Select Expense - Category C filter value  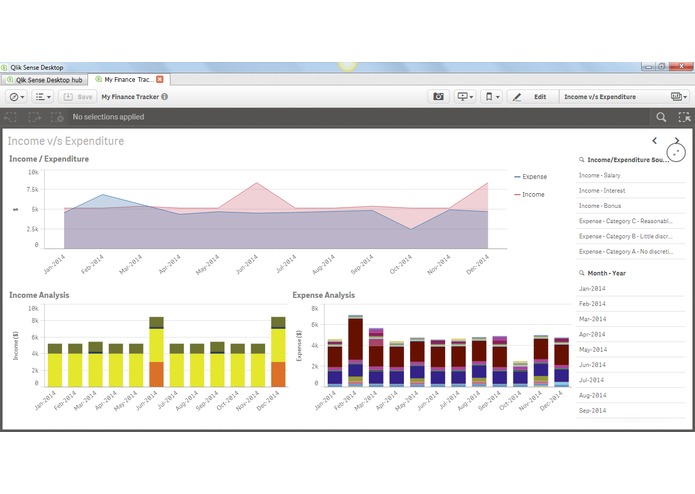click(631, 221)
